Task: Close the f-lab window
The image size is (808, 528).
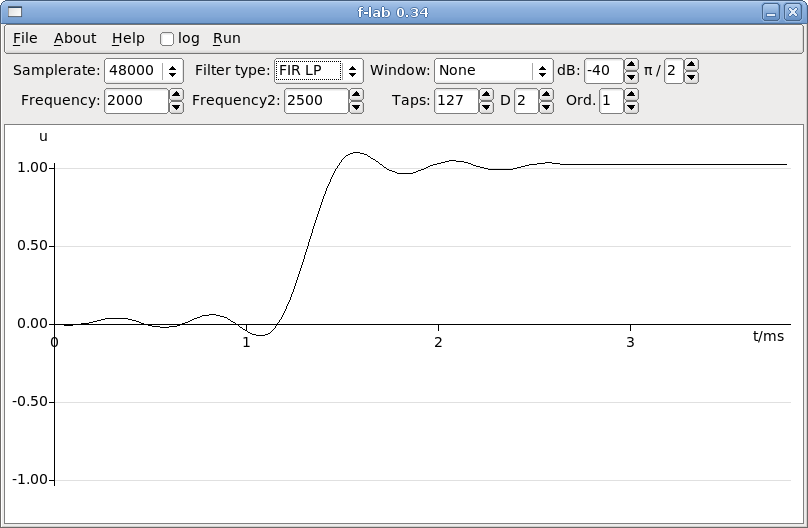Action: point(793,12)
